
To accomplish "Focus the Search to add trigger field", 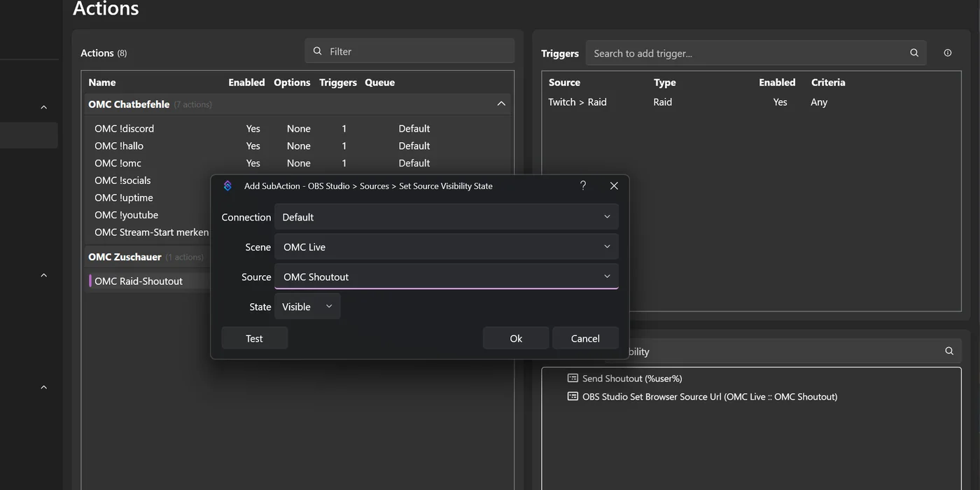I will (756, 53).
